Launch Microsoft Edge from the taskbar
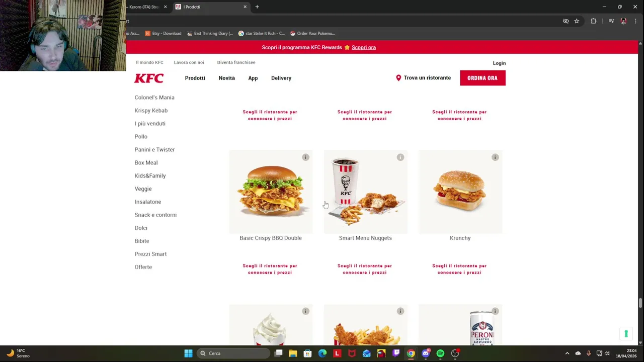This screenshot has width=644, height=362. [323, 353]
